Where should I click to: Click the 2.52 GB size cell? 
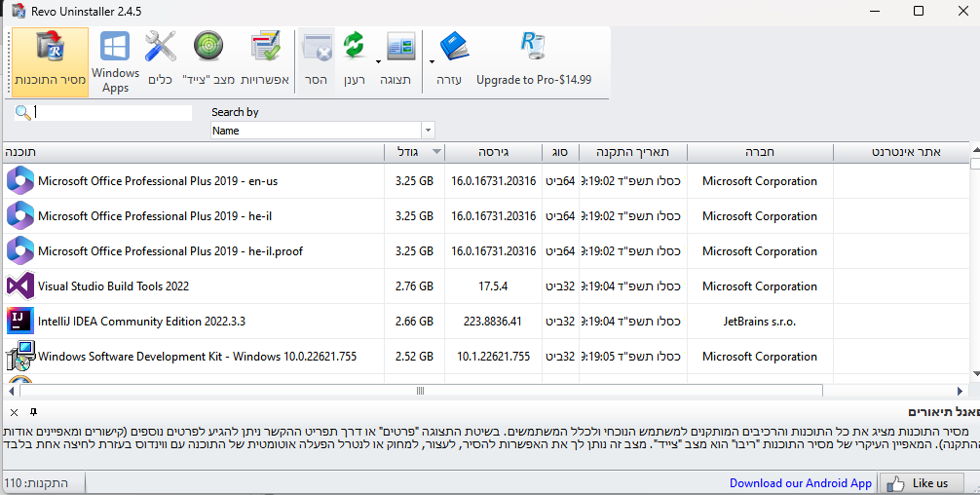[x=414, y=357]
